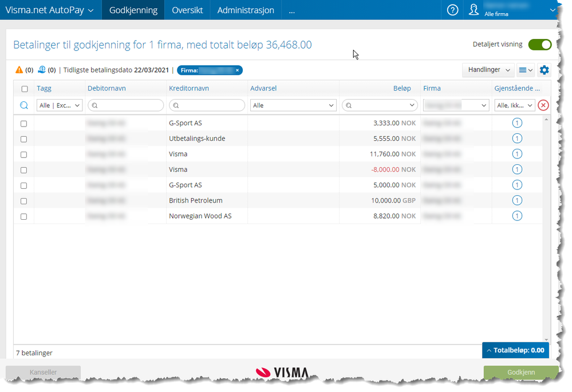Click the Norwegian Wood AS creditor name
This screenshot has width=572, height=392.
(x=200, y=216)
